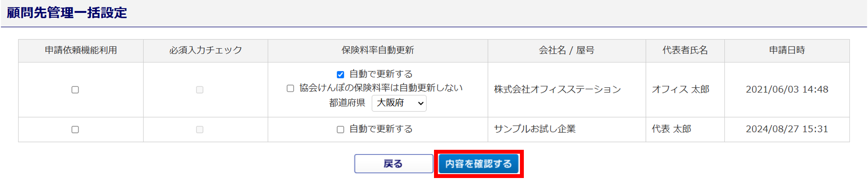868x188 pixels.
Task: Click the 必須入力チェック column header
Action: coord(206,50)
